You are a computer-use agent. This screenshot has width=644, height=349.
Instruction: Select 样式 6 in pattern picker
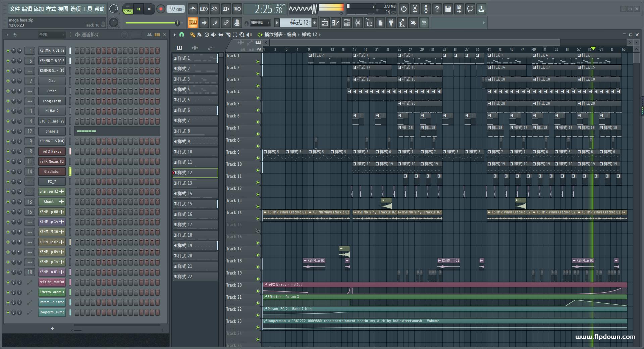tap(195, 110)
